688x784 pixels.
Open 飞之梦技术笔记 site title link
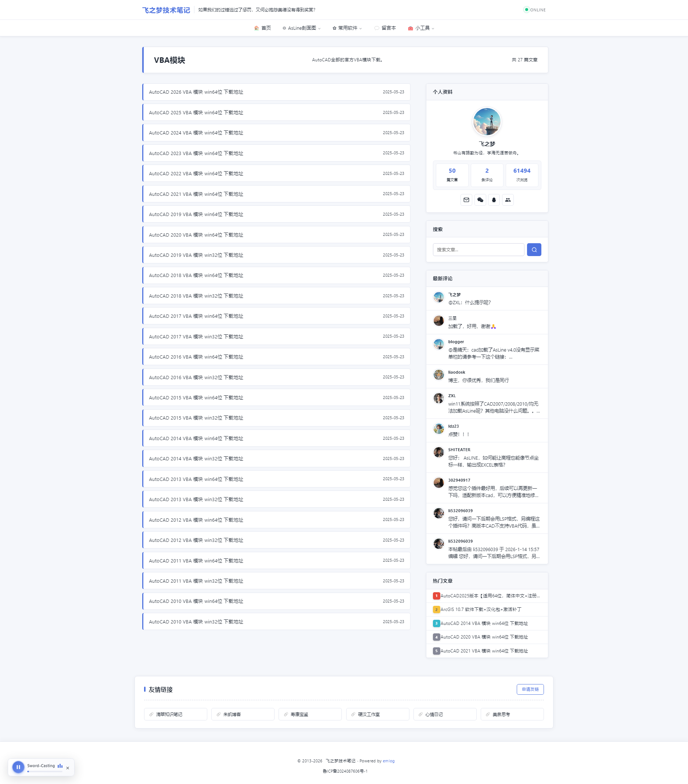[x=166, y=10]
